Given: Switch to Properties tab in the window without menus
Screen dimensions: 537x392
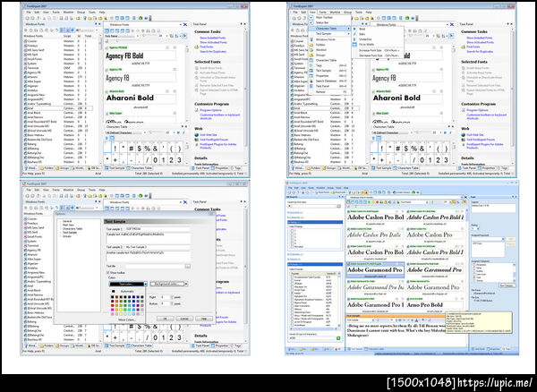Looking at the screenshot, I should tap(220, 168).
